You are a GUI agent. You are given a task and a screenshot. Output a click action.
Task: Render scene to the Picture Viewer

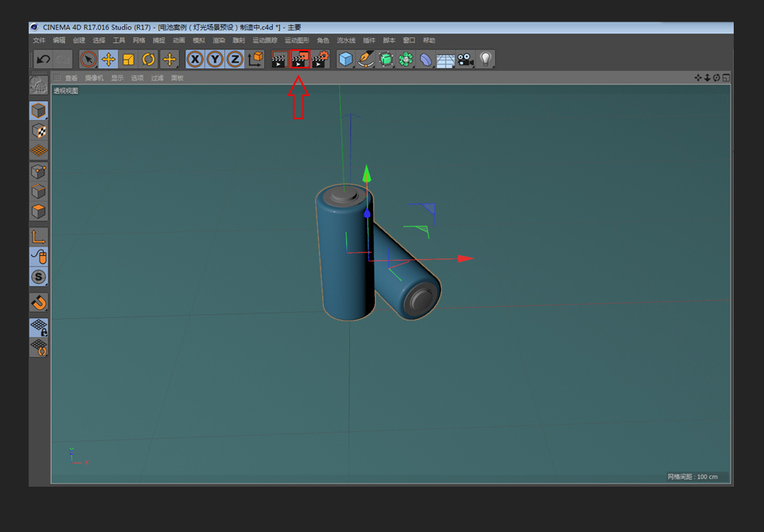300,59
